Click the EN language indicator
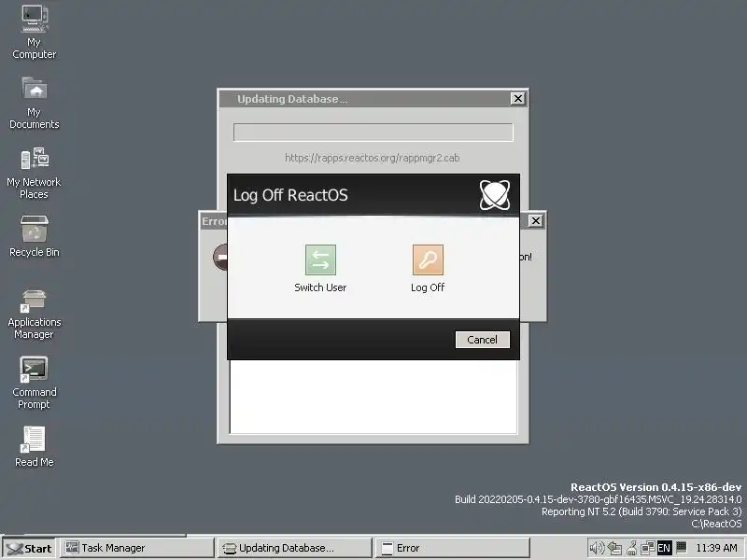This screenshot has height=560, width=747. coord(664,548)
